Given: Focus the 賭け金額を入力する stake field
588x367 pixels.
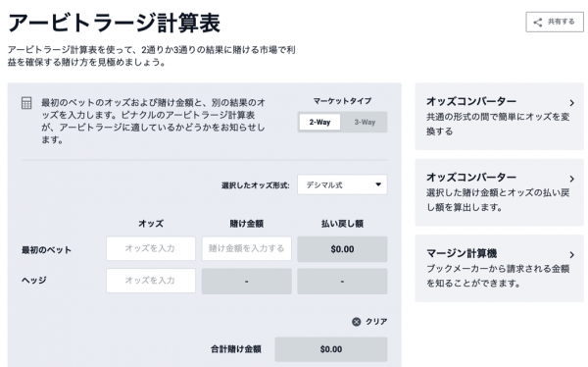Looking at the screenshot, I should click(x=246, y=248).
